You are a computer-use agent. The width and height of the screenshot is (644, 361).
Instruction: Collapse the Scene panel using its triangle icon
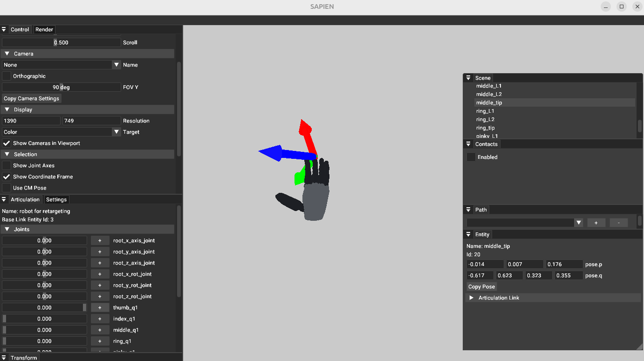point(468,78)
